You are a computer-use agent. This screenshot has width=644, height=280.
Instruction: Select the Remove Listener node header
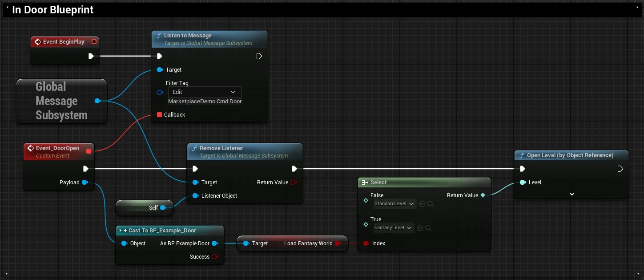pos(245,152)
